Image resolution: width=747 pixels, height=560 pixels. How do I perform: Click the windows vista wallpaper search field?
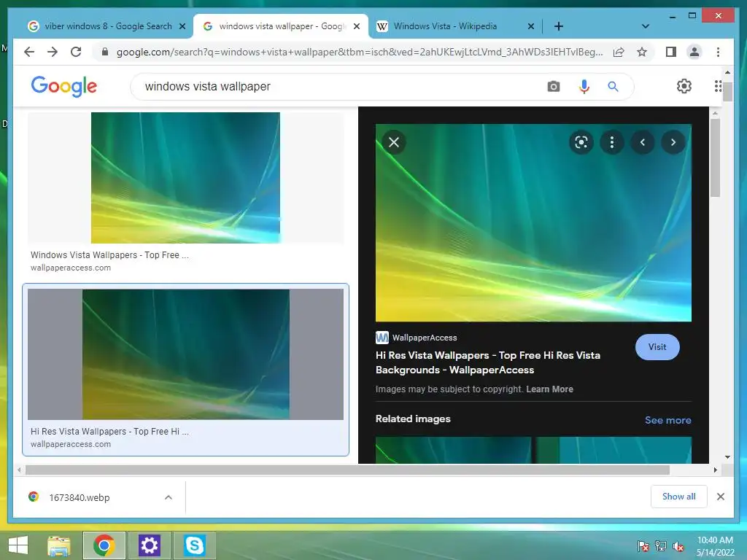343,87
